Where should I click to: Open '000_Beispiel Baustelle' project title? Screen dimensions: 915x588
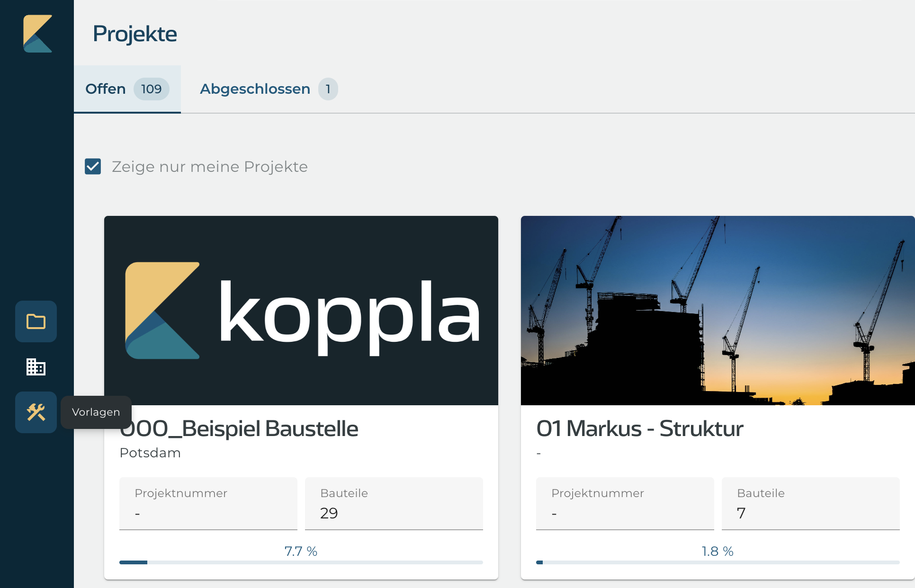[x=239, y=429]
